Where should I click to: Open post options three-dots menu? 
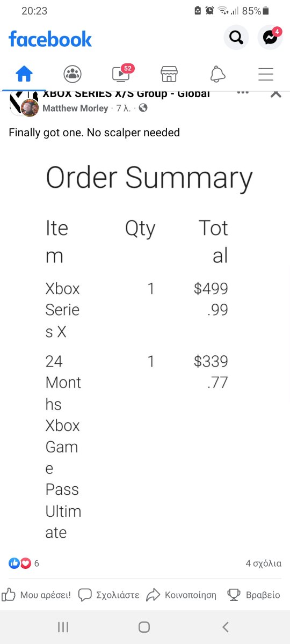pos(243,93)
